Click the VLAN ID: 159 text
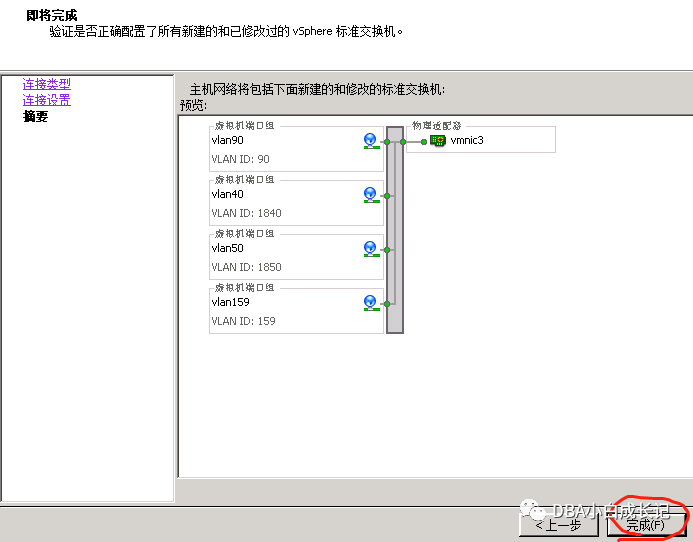 tap(244, 321)
